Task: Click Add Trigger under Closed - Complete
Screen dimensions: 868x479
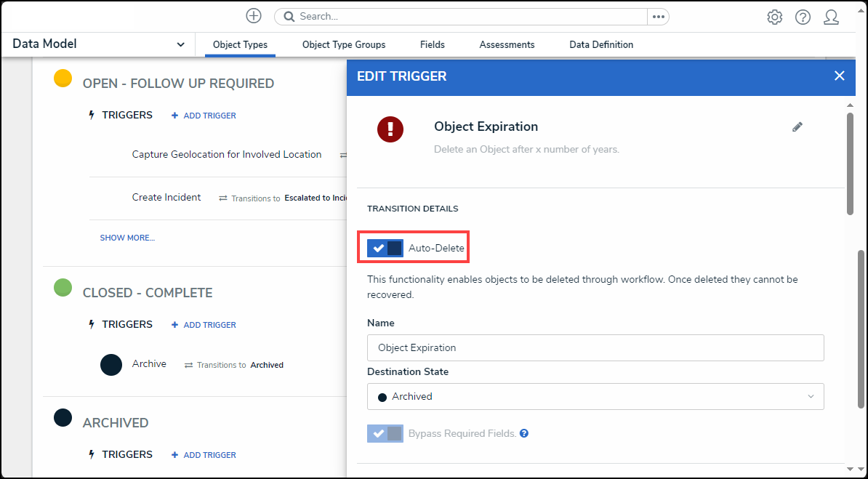Action: point(204,325)
